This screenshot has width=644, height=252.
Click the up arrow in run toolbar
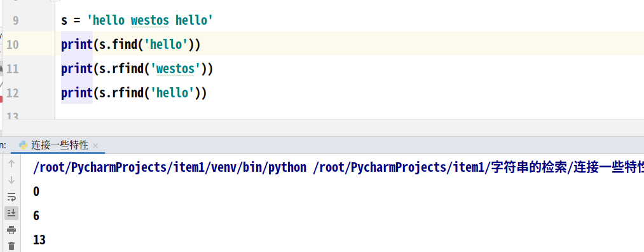pos(11,164)
